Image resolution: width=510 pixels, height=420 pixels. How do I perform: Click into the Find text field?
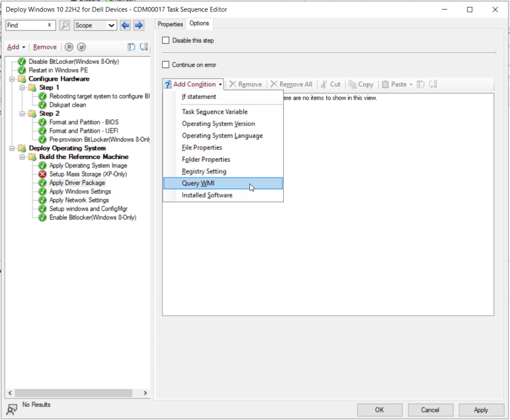(26, 25)
